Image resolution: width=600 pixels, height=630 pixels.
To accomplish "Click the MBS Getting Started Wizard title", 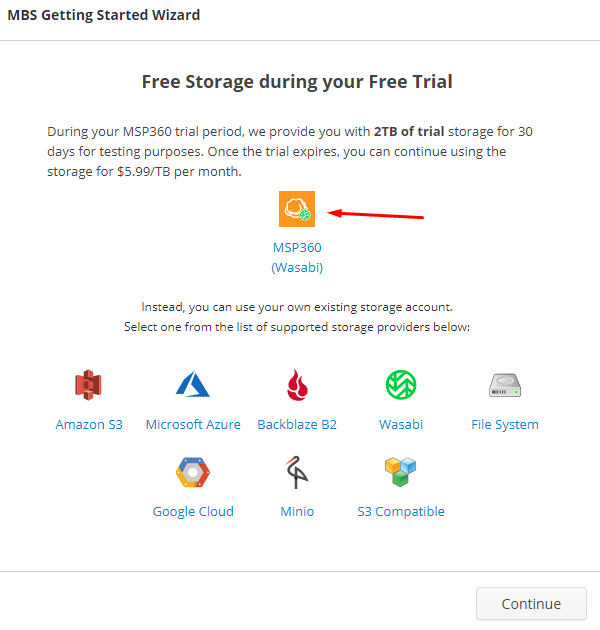I will point(104,15).
